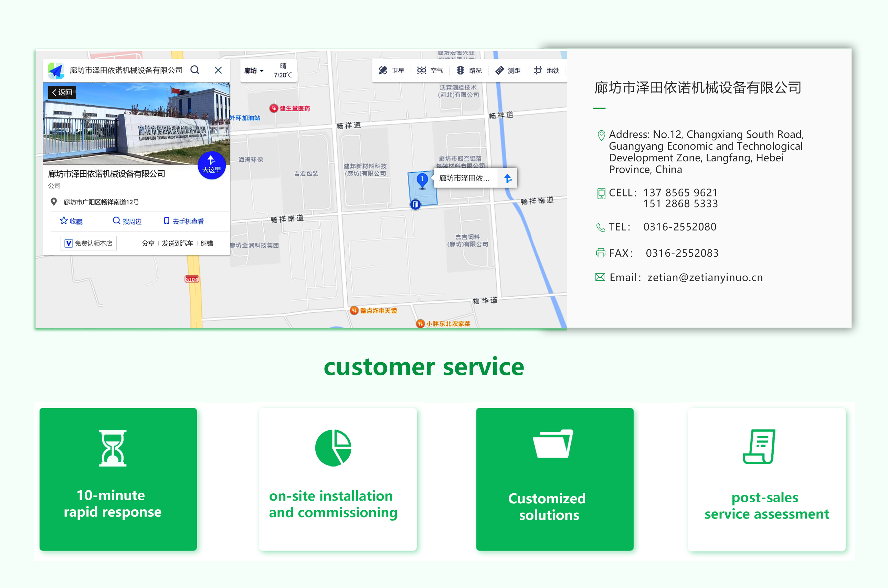888x588 pixels.
Task: Click route arrow in map popup label
Action: (508, 179)
